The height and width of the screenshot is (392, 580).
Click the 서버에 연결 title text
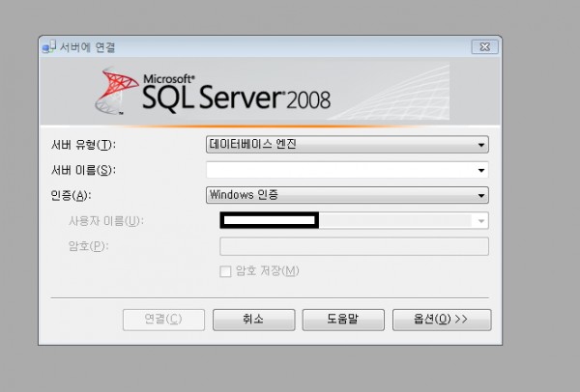pos(88,47)
